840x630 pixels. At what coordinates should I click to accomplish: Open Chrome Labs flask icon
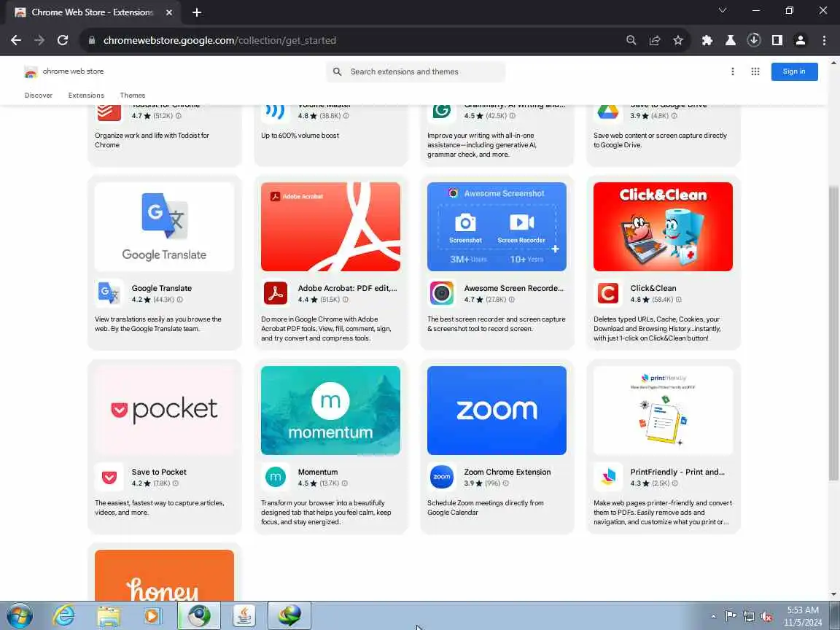pyautogui.click(x=730, y=40)
